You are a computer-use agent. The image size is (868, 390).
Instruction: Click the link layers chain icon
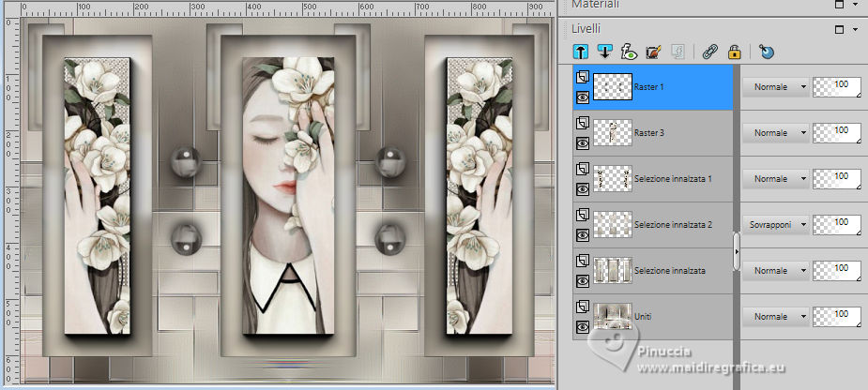(x=709, y=52)
